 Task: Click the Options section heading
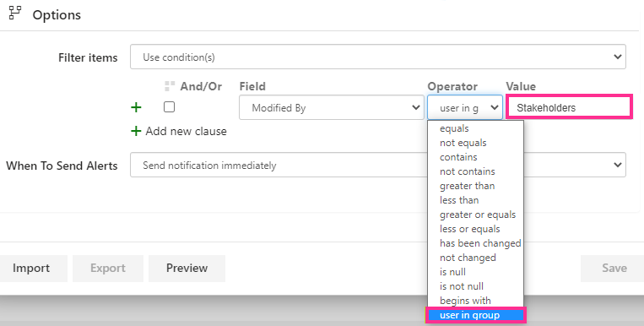(x=57, y=15)
